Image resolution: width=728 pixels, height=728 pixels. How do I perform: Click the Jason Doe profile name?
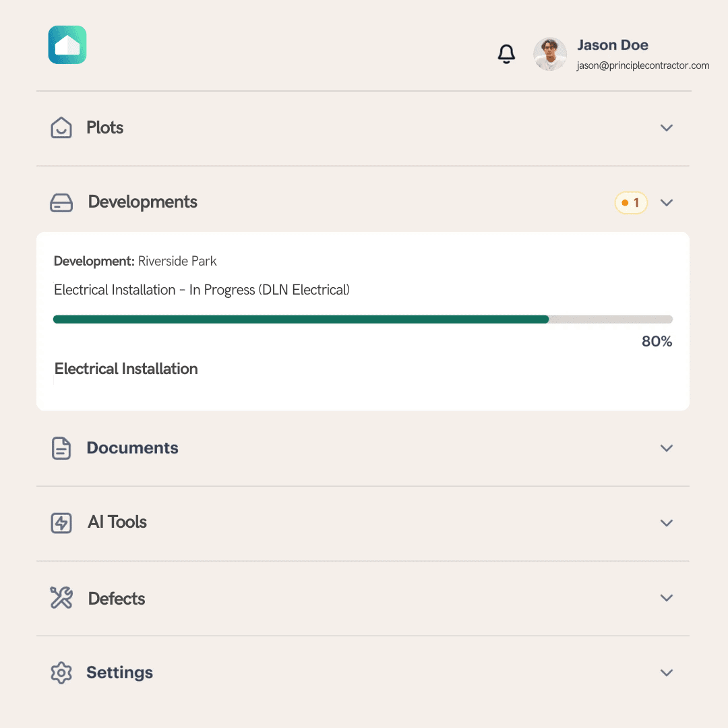pyautogui.click(x=613, y=46)
